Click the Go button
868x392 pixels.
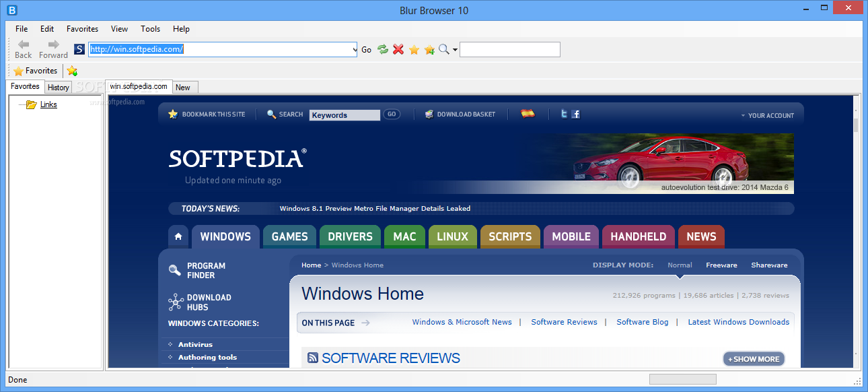[367, 50]
